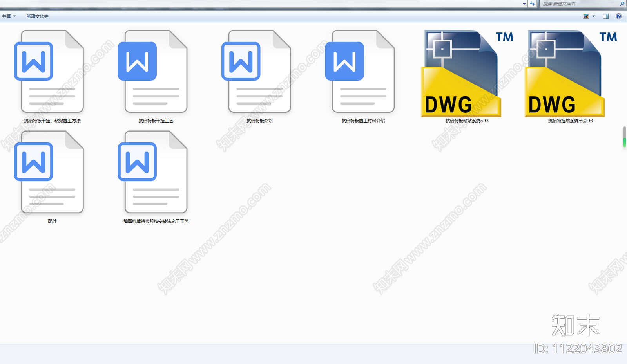Expand the address bar history dropdown
The image size is (627, 364).
tap(524, 4)
